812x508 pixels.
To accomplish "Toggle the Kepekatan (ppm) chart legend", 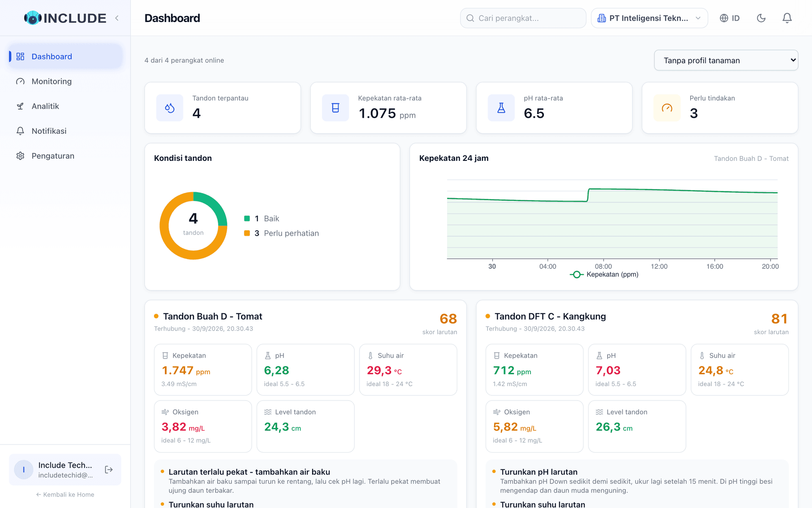I will [604, 274].
